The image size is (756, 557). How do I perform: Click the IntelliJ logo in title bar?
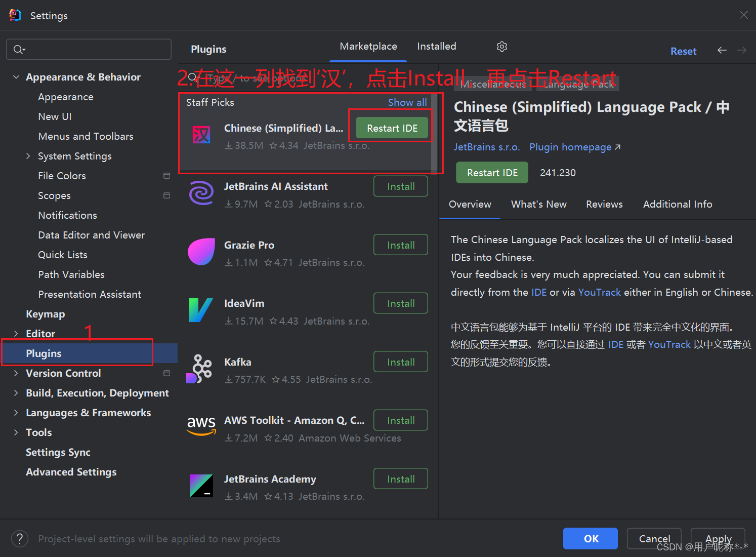tap(16, 15)
